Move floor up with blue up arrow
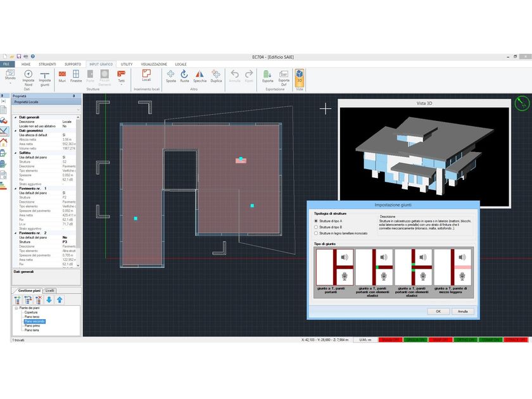The image size is (532, 399). pos(60,300)
